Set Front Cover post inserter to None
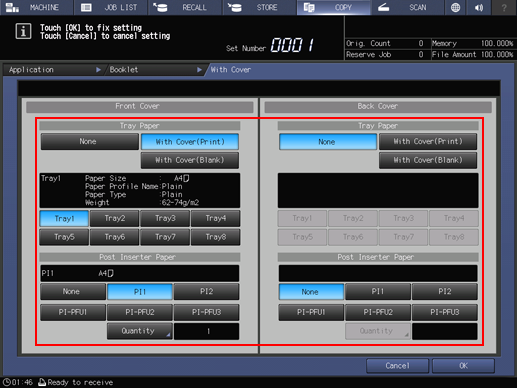 tap(73, 292)
